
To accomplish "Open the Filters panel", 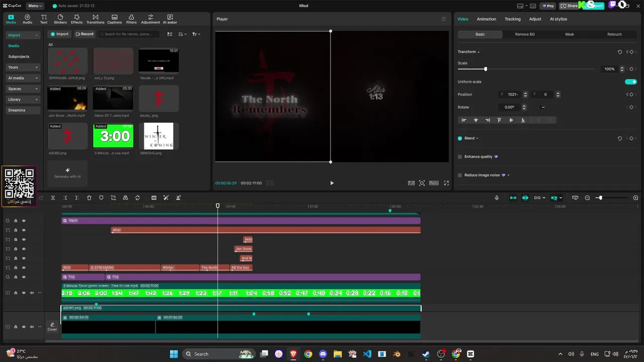I will (x=131, y=19).
